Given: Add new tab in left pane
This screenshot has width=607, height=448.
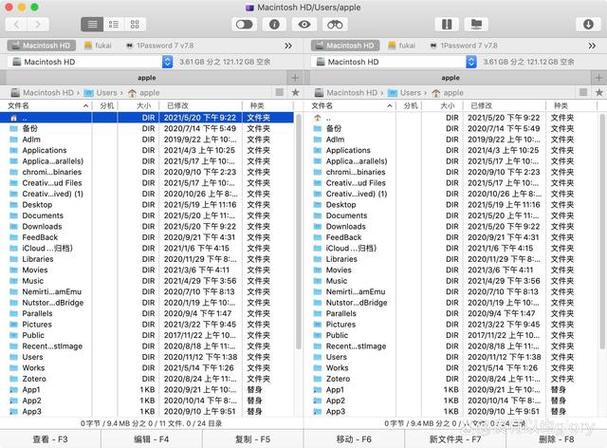Looking at the screenshot, I should point(295,77).
